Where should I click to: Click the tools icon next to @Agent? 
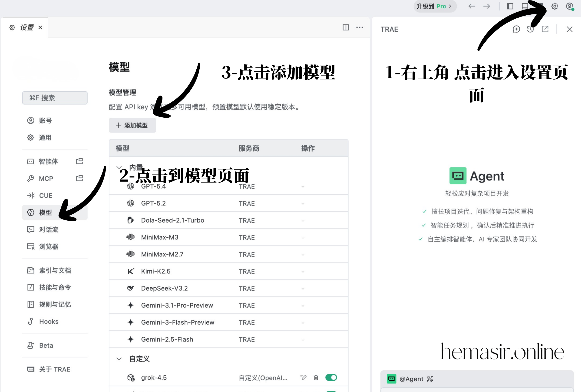430,379
